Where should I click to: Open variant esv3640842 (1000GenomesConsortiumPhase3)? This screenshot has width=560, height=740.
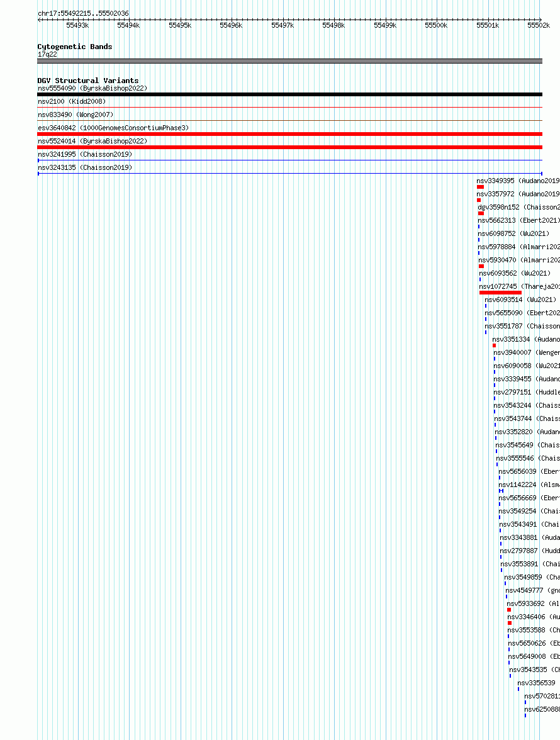click(113, 128)
